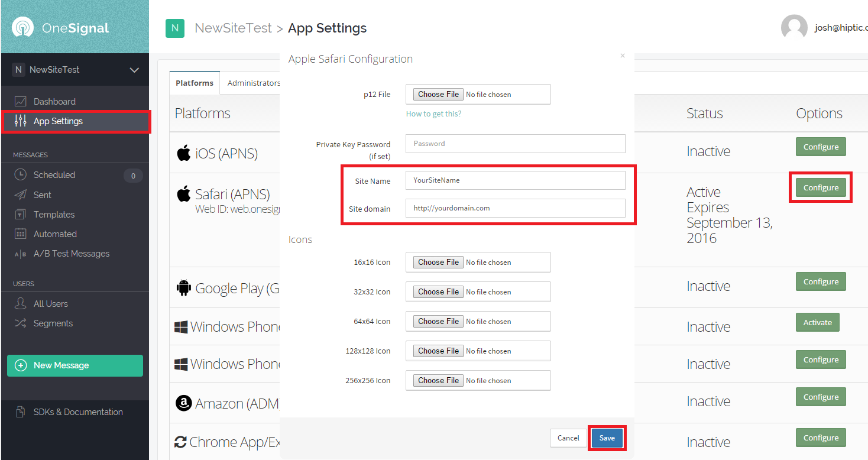Viewport: 868px width, 460px height.
Task: Click the Site Name input field
Action: point(515,180)
